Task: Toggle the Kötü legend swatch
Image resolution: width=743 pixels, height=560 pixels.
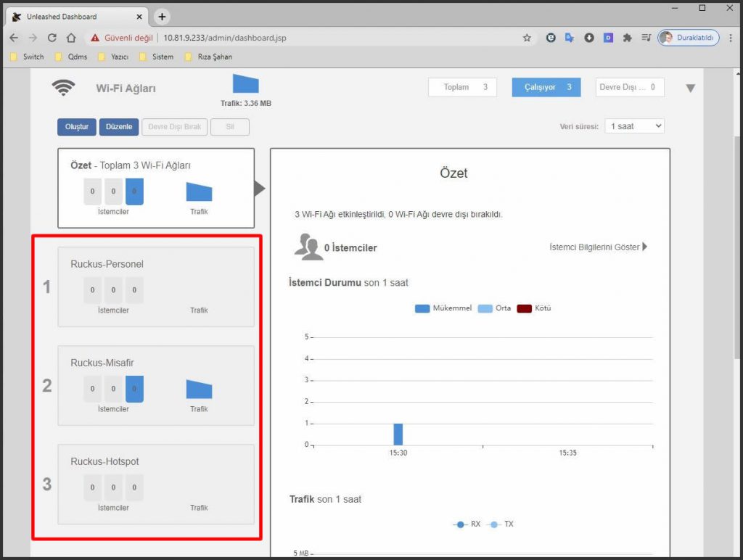Action: tap(524, 308)
